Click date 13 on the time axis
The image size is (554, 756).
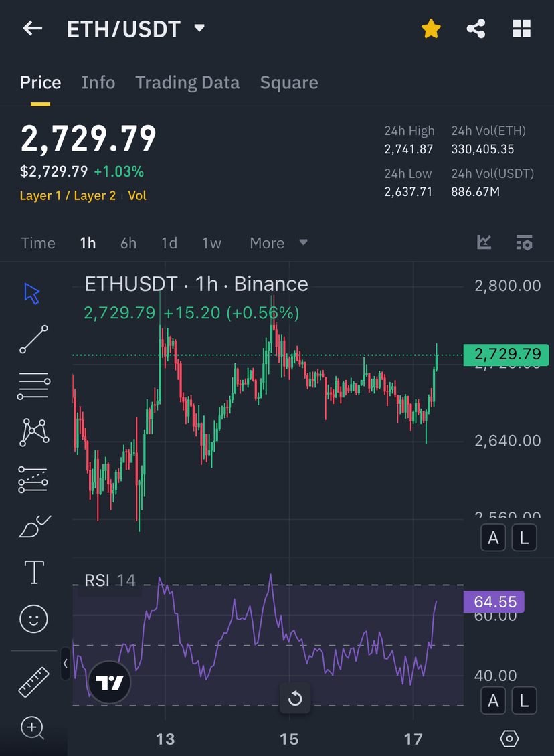(165, 739)
